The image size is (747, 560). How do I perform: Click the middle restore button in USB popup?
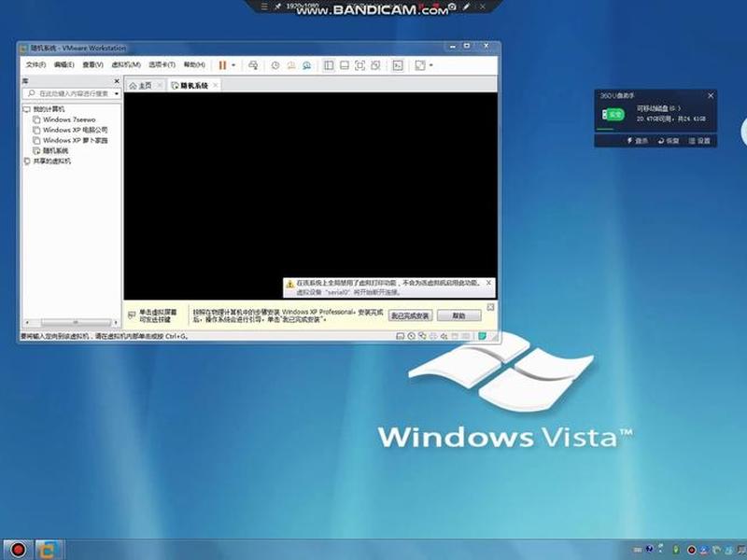[x=669, y=141]
